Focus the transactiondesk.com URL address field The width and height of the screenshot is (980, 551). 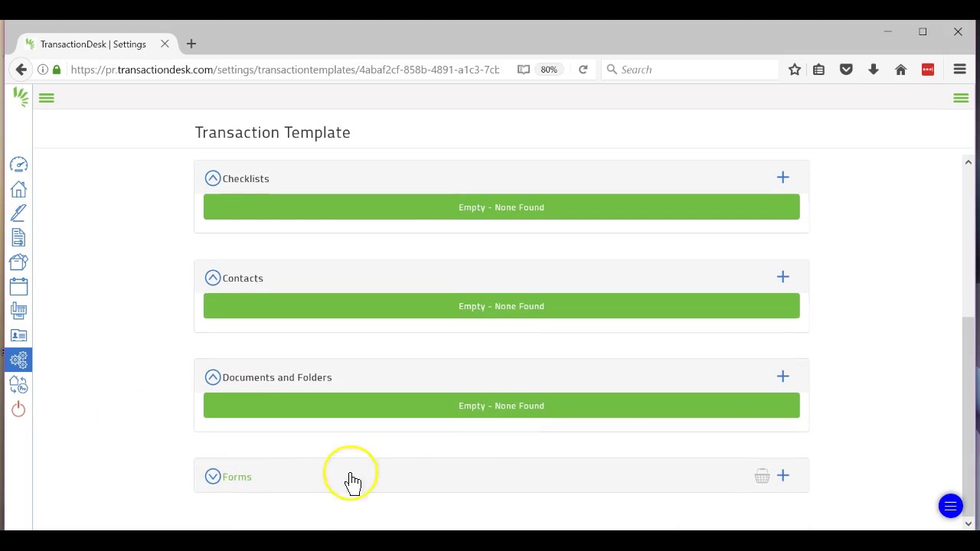point(285,70)
